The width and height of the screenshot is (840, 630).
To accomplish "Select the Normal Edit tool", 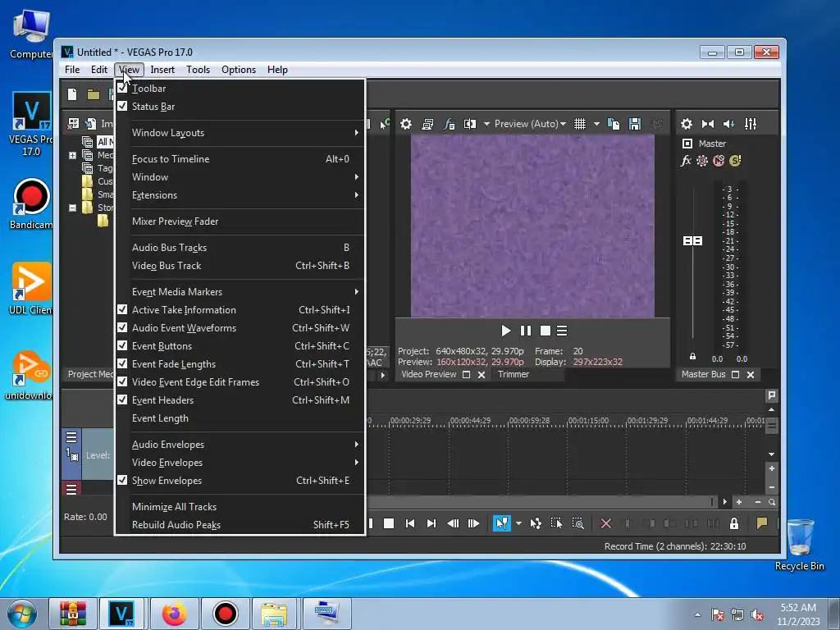I will pos(501,523).
